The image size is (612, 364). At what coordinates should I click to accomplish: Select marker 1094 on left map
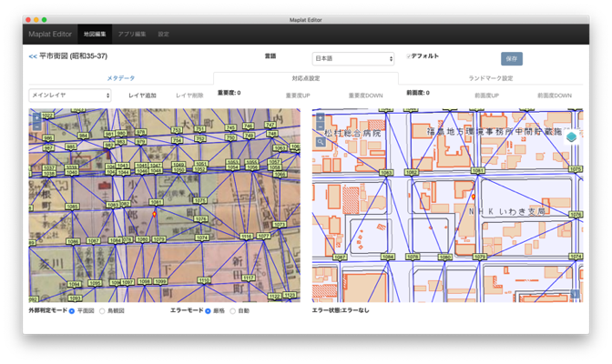(74, 284)
